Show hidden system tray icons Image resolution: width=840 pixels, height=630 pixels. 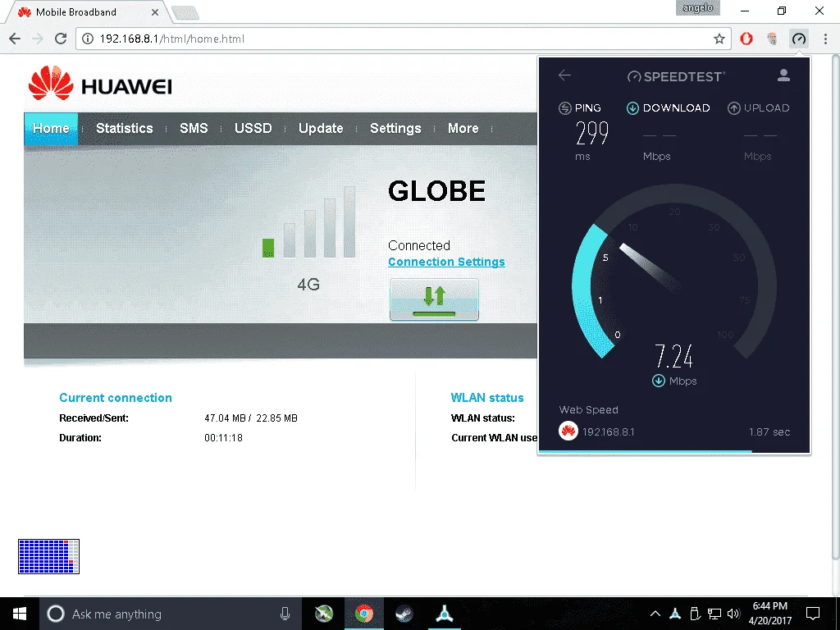[x=655, y=614]
